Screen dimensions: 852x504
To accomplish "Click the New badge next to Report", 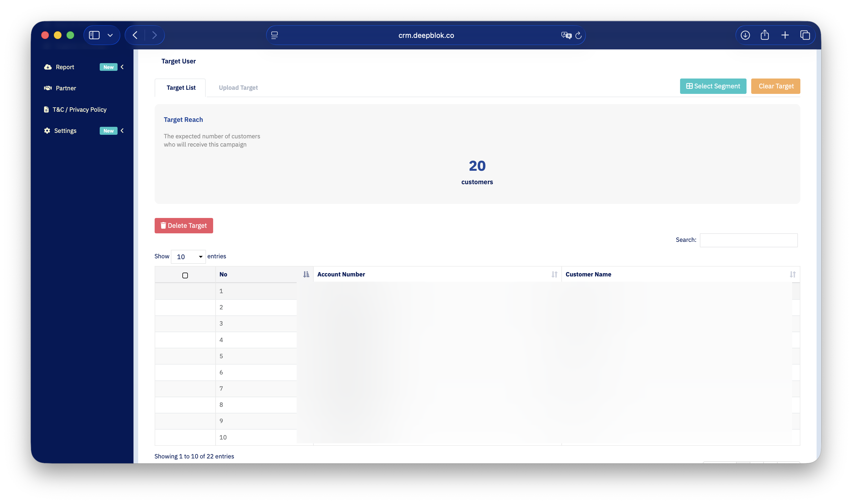I will [x=108, y=67].
